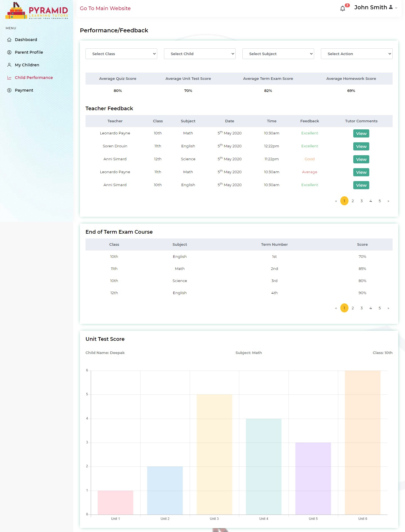
Task: Click the user avatar icon beside John Smith
Action: coord(391,7)
